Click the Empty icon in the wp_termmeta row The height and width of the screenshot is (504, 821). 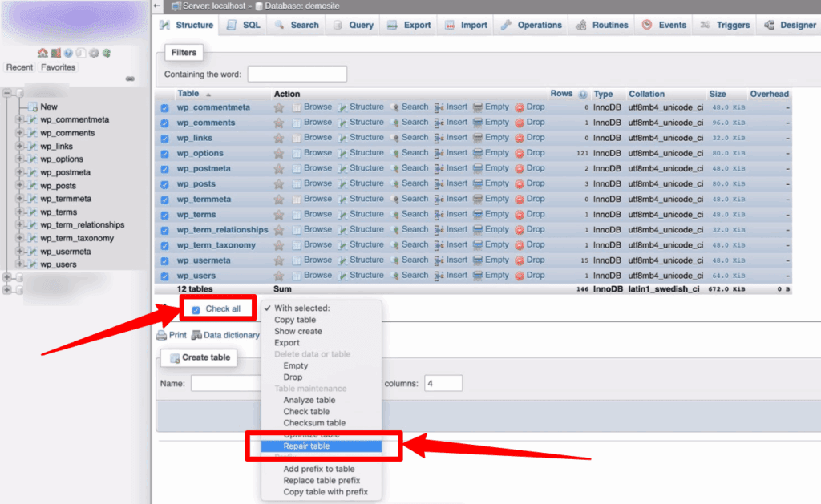coord(478,200)
